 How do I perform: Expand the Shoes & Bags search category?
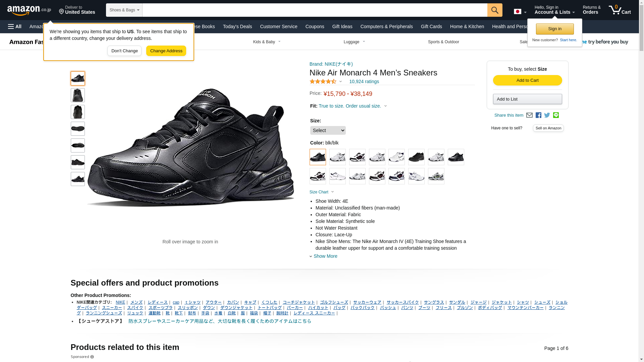124,10
